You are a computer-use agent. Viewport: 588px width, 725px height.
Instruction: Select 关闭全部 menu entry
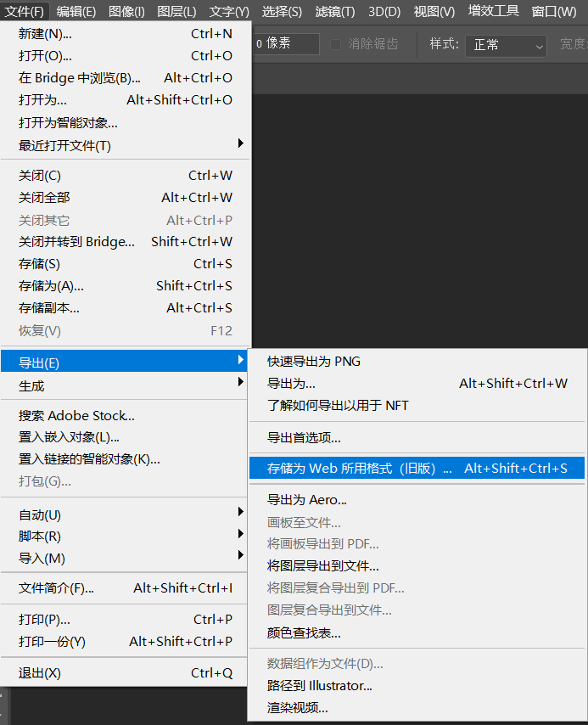click(126, 198)
